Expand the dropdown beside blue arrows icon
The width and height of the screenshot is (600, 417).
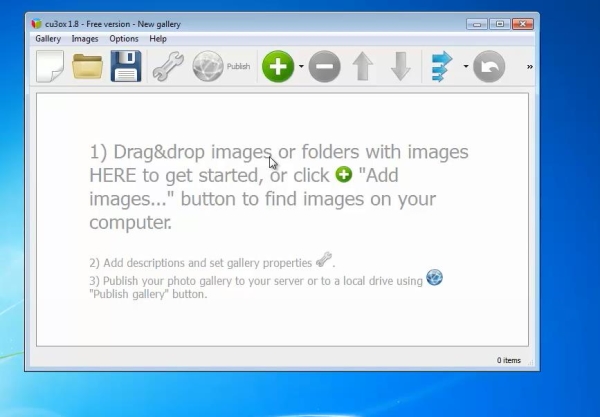pyautogui.click(x=466, y=67)
